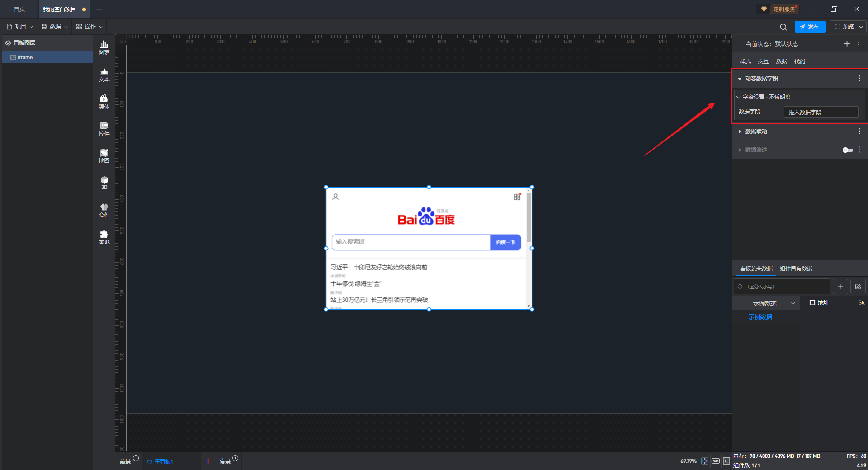Click the Baidu user profile icon
Viewport: 868px width, 470px height.
coord(335,197)
